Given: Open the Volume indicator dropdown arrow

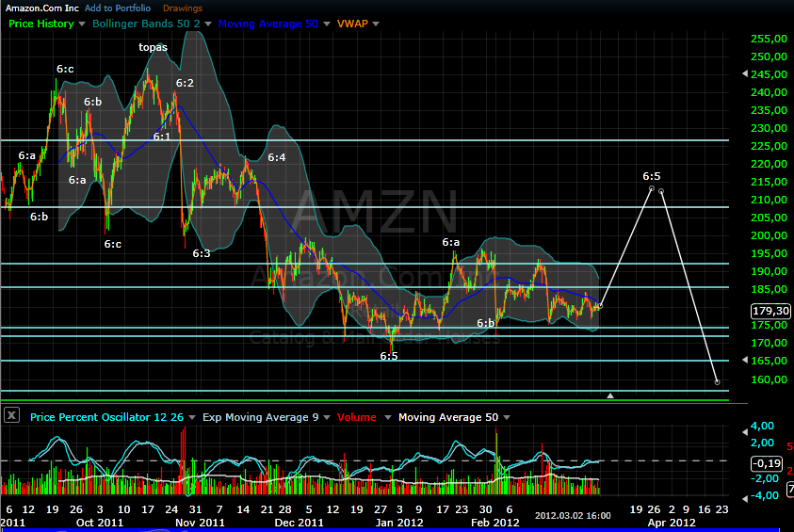Looking at the screenshot, I should [388, 418].
